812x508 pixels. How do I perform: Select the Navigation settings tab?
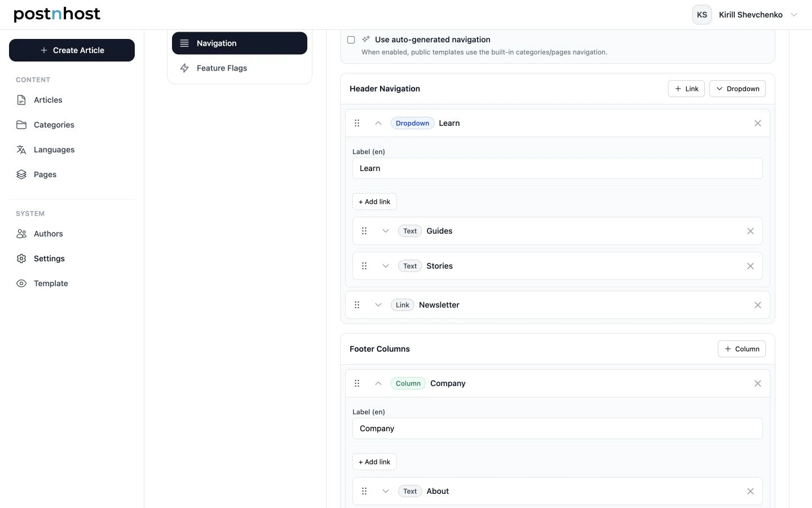tap(240, 43)
